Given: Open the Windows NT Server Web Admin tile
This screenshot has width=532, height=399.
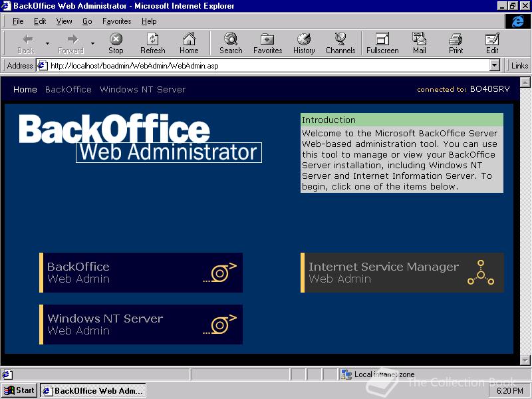Looking at the screenshot, I should click(141, 325).
